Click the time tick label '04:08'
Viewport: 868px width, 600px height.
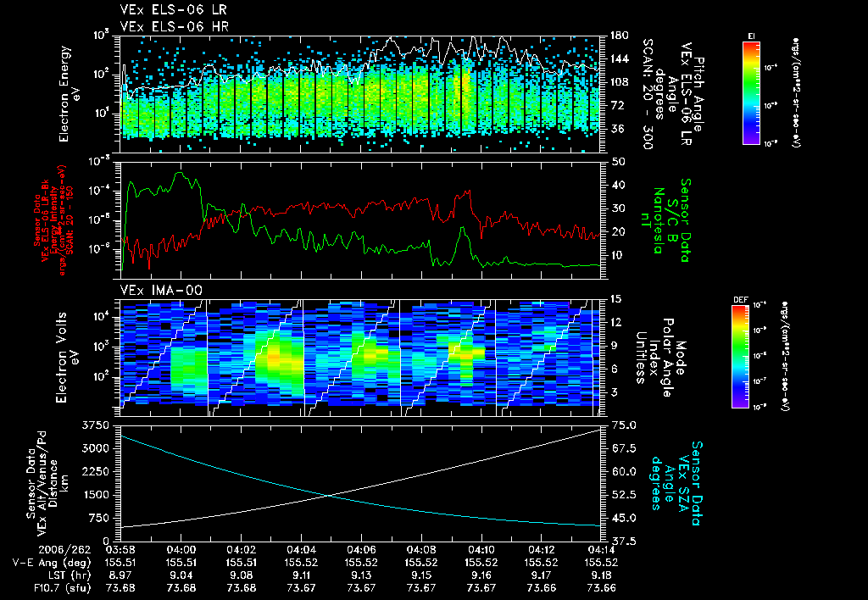[421, 550]
